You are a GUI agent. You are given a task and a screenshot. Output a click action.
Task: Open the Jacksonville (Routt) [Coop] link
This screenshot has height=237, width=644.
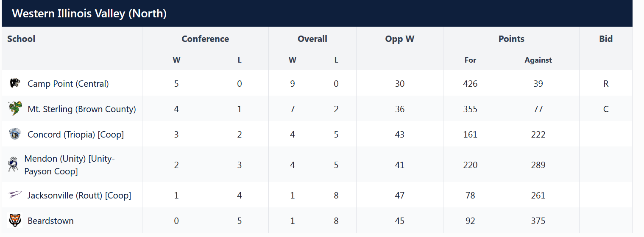coord(79,196)
